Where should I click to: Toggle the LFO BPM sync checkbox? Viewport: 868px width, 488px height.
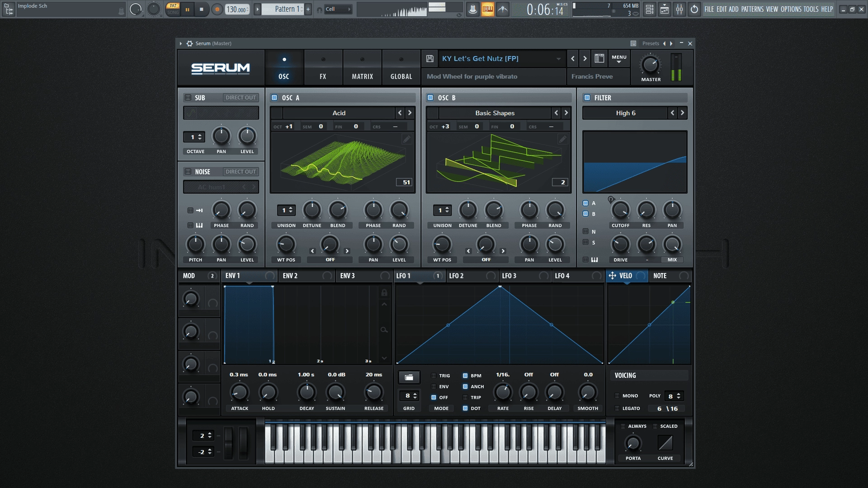(x=465, y=375)
